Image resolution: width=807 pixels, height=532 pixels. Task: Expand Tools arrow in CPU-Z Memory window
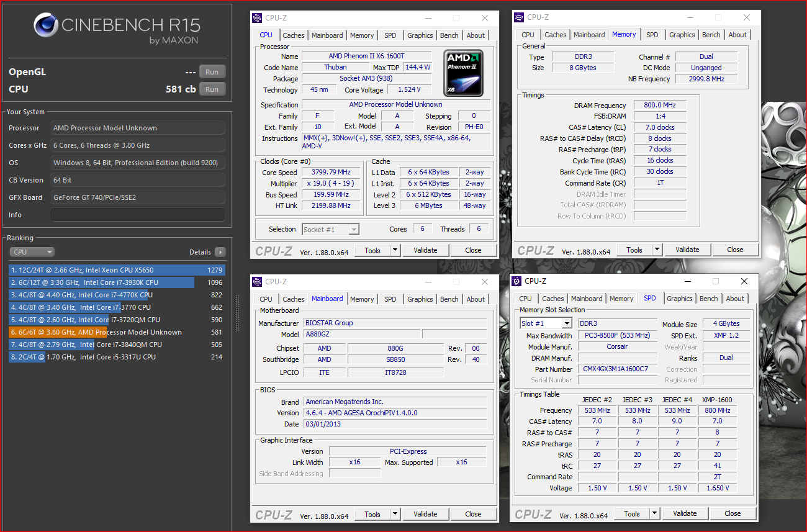point(657,250)
